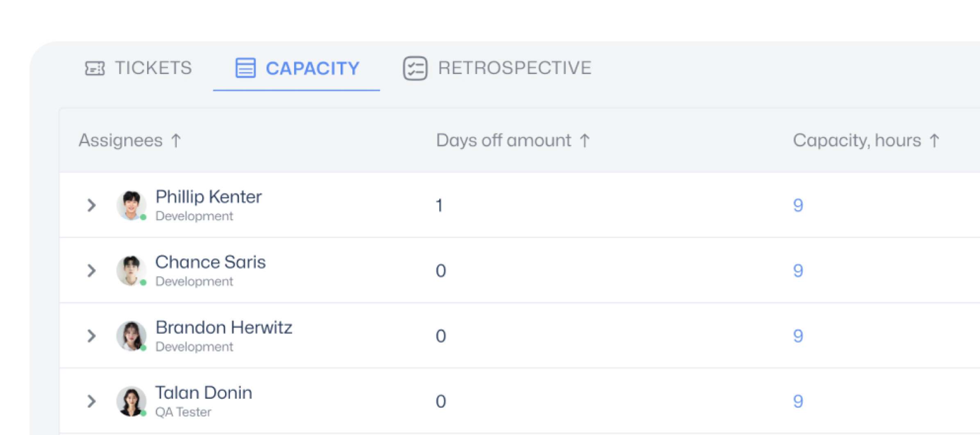Expand the Talan Donin row

pyautogui.click(x=92, y=401)
